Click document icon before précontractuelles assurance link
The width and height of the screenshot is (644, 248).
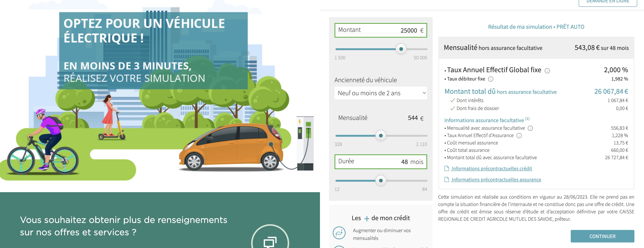click(x=447, y=180)
